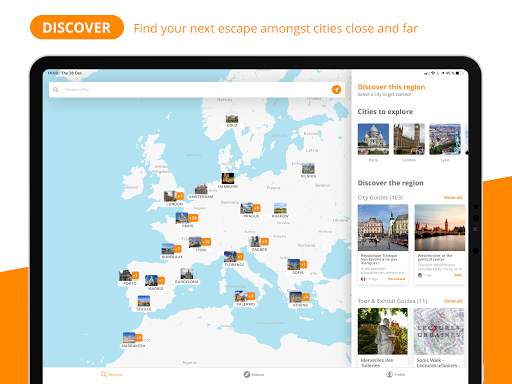Click the DISCOVER orange banner badge
The image size is (512, 384).
77,27
